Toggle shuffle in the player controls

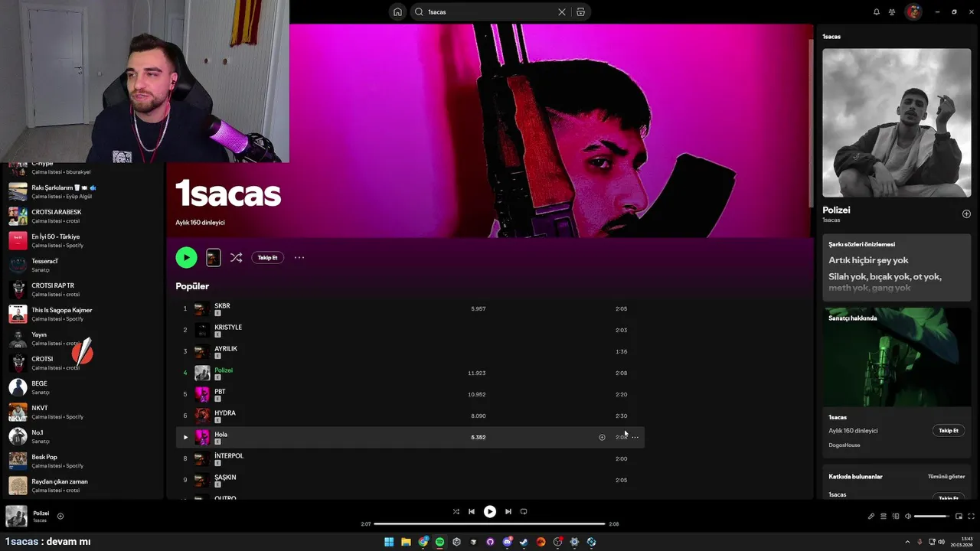pyautogui.click(x=456, y=511)
